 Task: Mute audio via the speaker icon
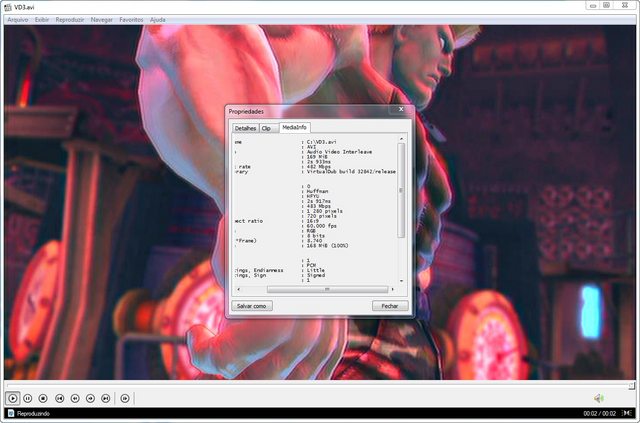[599, 398]
